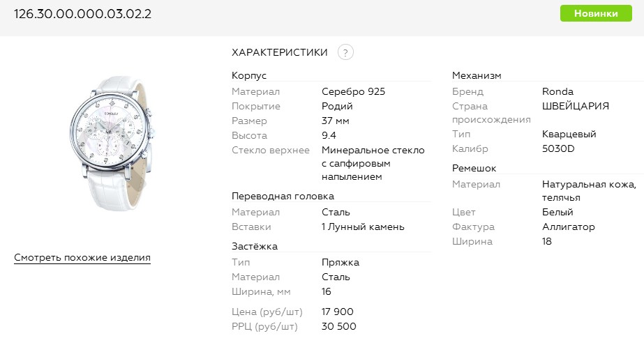
Task: Select the Механизм section header
Action: [x=477, y=75]
